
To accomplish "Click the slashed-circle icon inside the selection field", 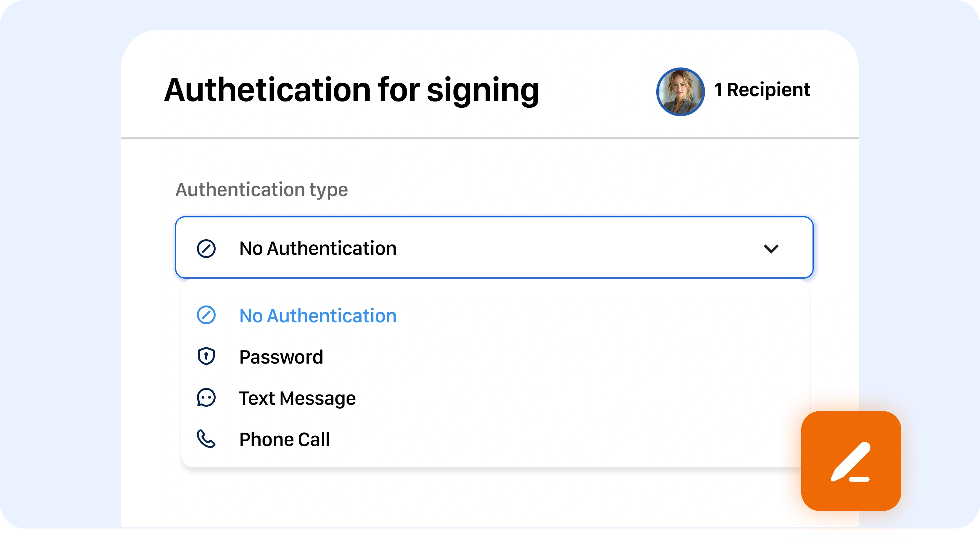I will coord(206,249).
